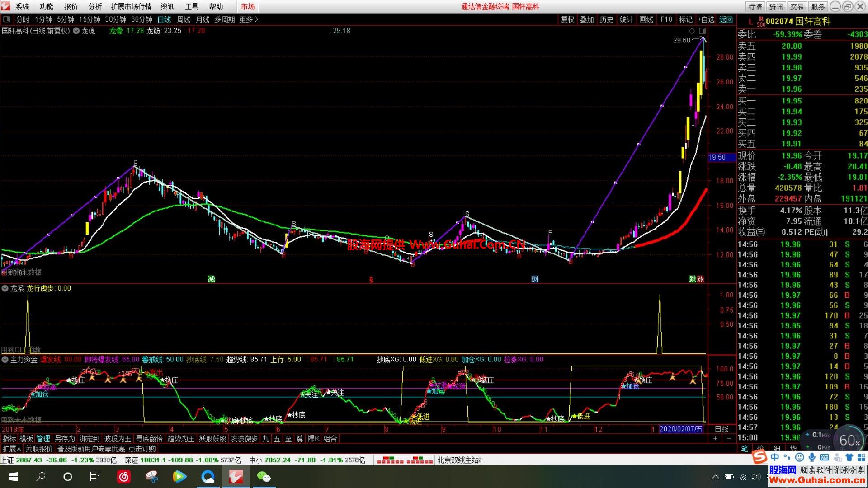The height and width of the screenshot is (488, 868).
Task: Expand the 扩展 panel arrow
Action: click(x=12, y=449)
